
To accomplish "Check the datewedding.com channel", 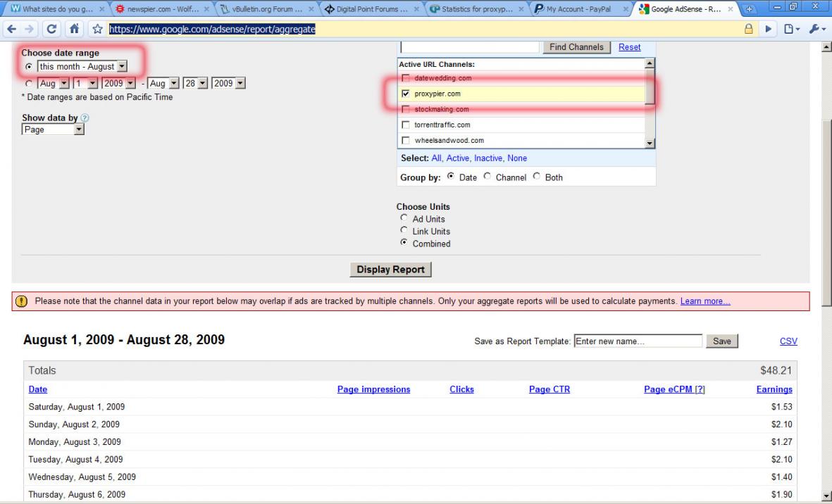I will [x=406, y=78].
